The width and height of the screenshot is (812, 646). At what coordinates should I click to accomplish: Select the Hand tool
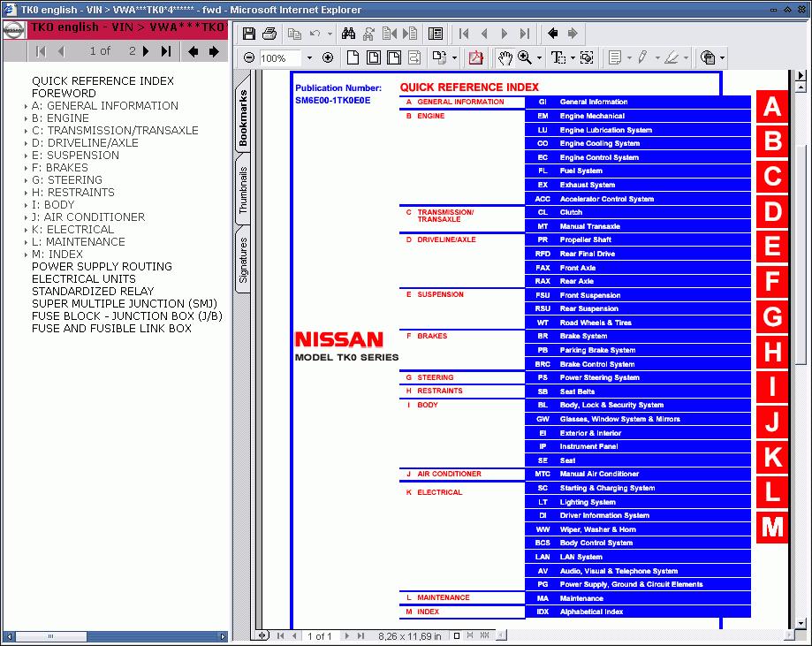click(505, 57)
